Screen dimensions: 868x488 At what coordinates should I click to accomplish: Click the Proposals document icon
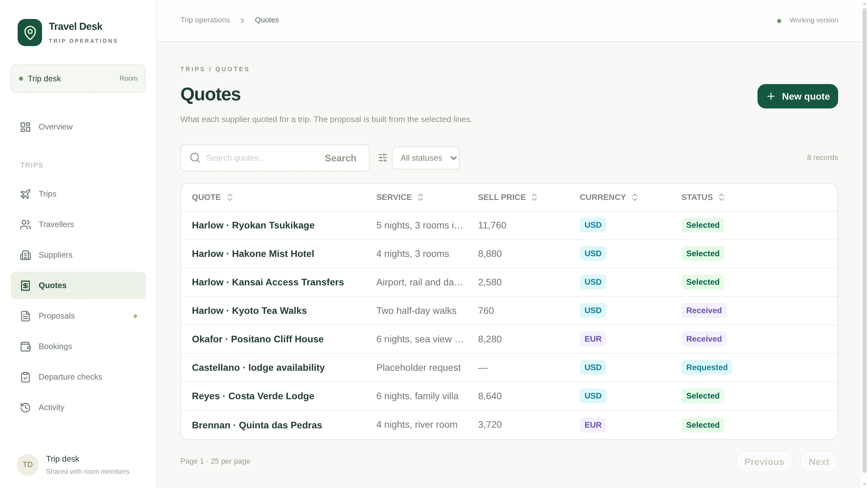coord(25,316)
